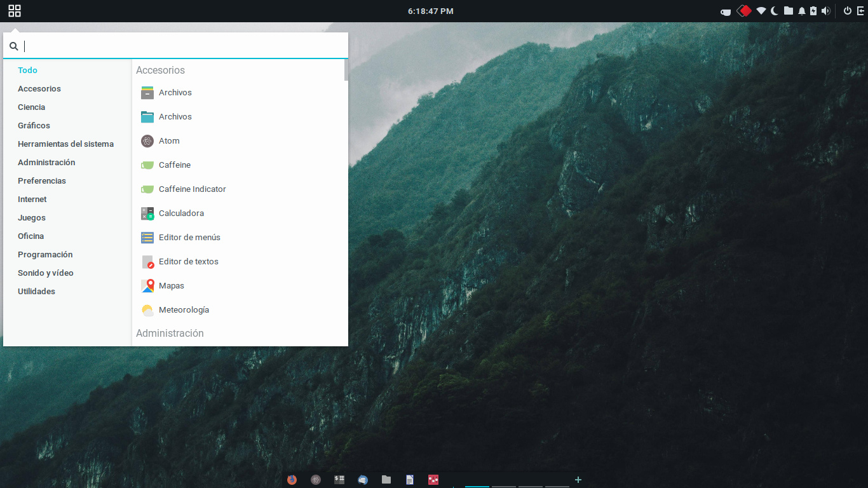Image resolution: width=868 pixels, height=488 pixels.
Task: Open the notifications bell in the panel
Action: pos(801,11)
